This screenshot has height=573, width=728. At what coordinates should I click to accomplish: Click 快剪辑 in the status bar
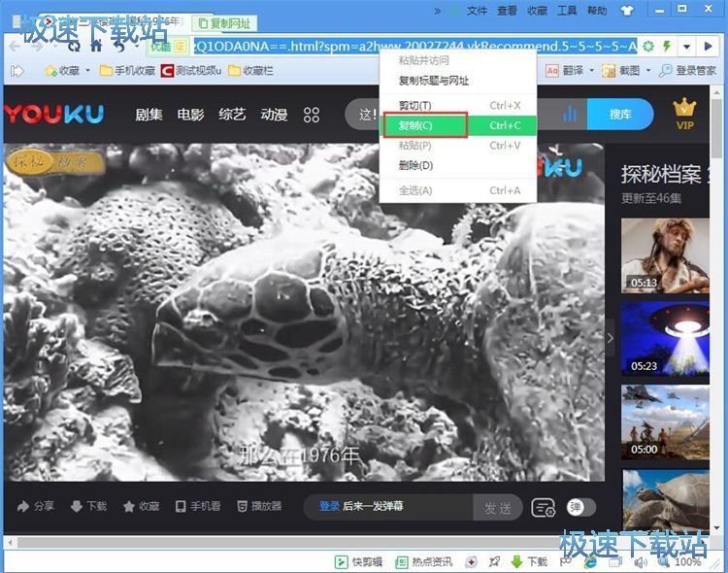(x=358, y=561)
